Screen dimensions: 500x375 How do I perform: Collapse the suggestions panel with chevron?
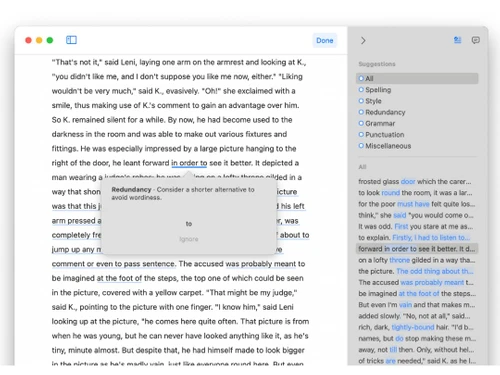click(363, 40)
